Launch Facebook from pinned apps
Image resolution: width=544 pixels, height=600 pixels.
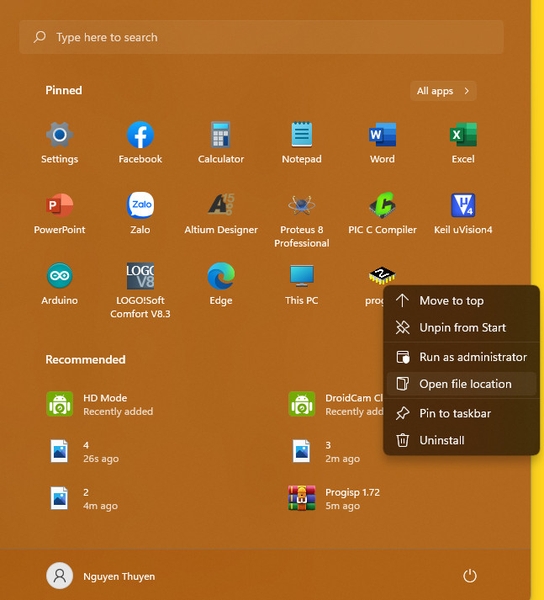[140, 142]
